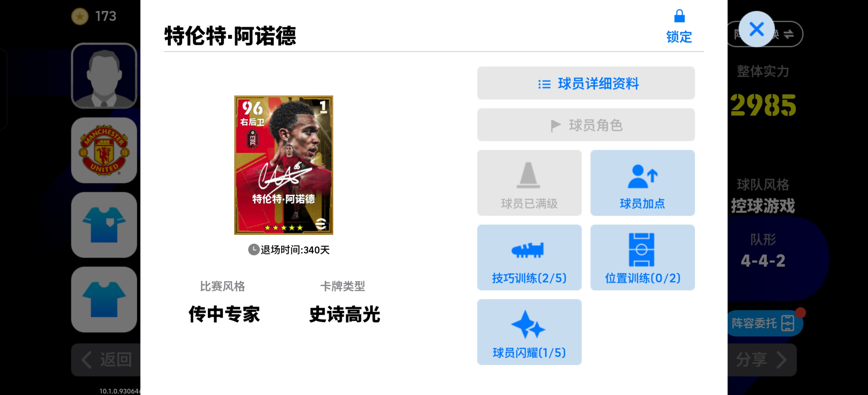Screen dimensions: 868x395
Task: Open the 球员角色 player role button
Action: (586, 125)
